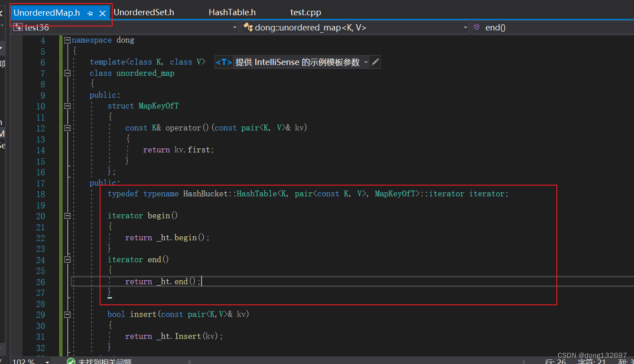Click 'return _ht.begin();' statement
634x364 pixels.
[x=167, y=238]
